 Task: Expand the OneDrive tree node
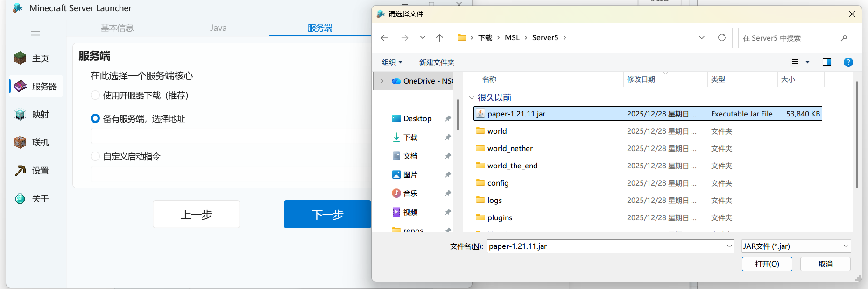(382, 81)
